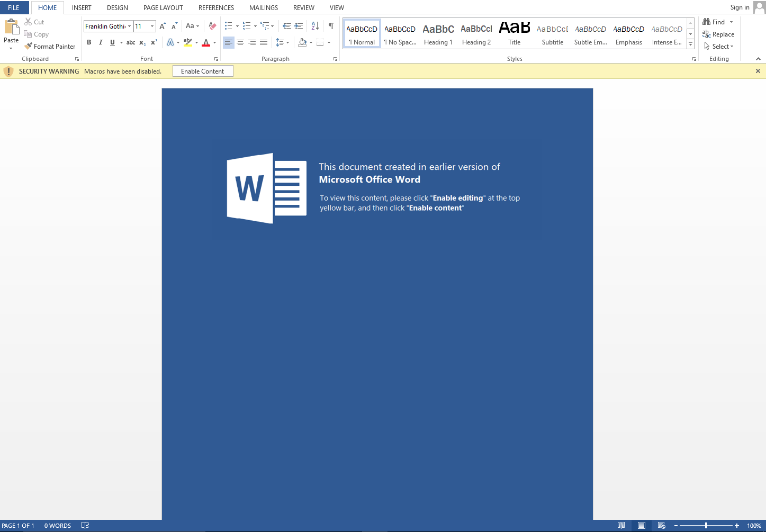Click the Clear Formatting eraser icon
This screenshot has width=766, height=532.
[x=212, y=26]
